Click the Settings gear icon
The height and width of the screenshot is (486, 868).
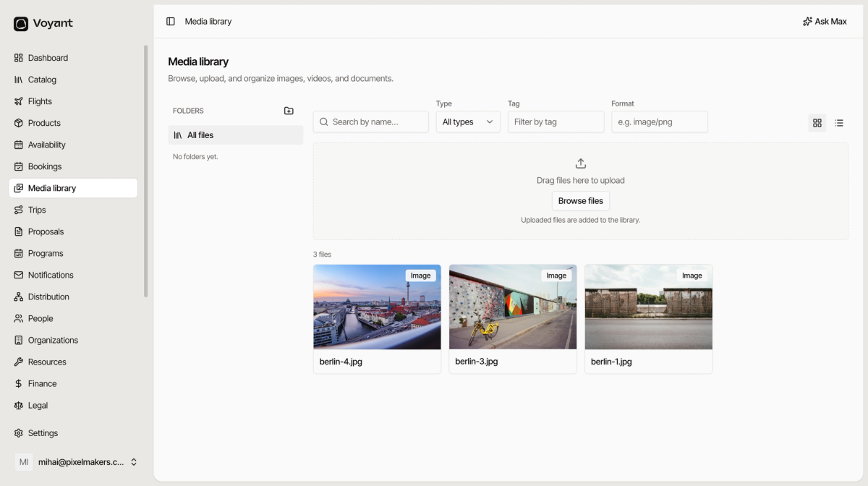19,433
